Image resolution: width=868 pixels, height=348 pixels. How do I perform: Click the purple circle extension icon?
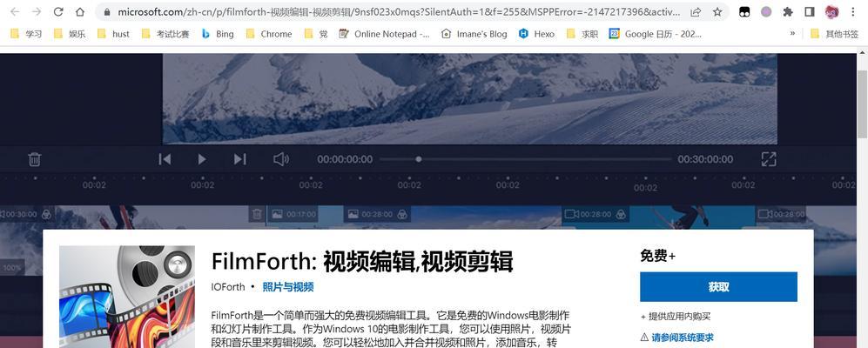[x=766, y=11]
